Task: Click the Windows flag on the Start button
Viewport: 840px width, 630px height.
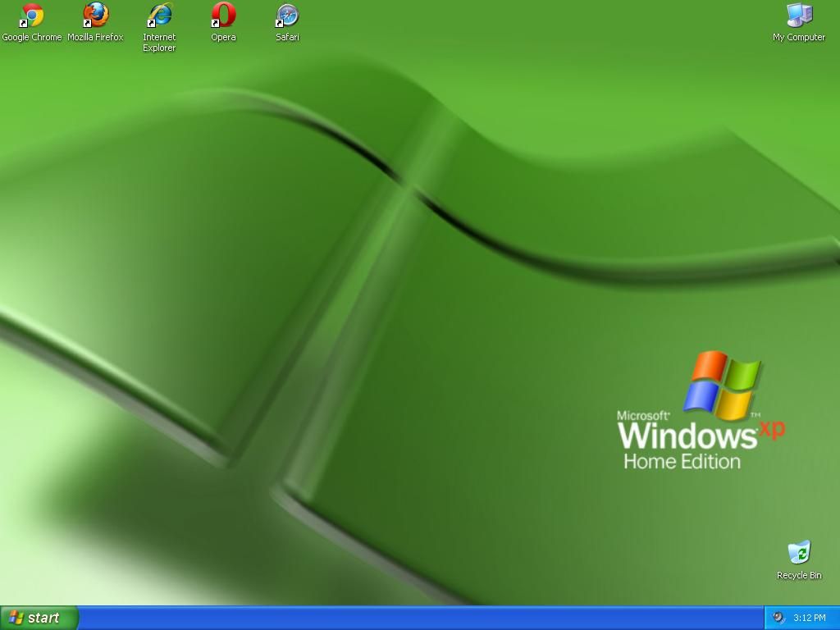Action: tap(18, 618)
